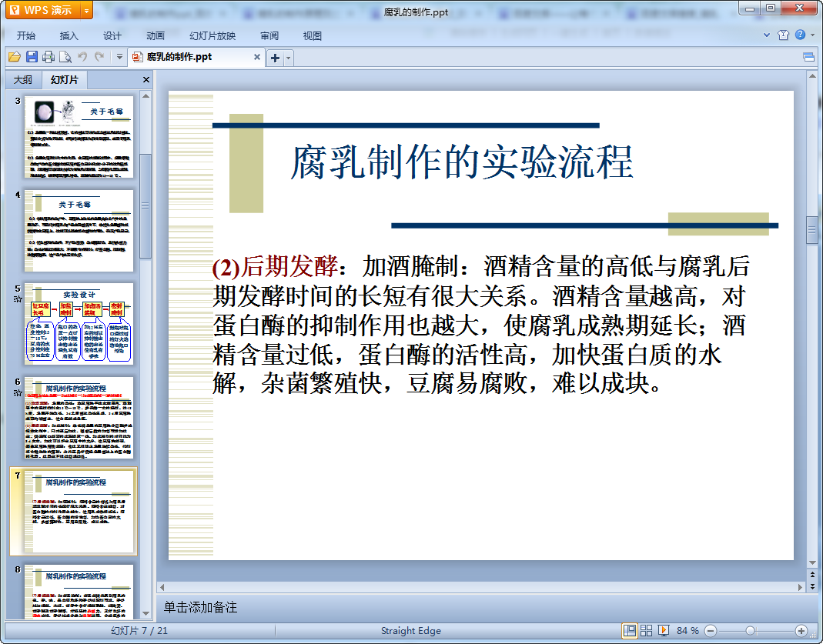The height and width of the screenshot is (644, 823).
Task: Add a new document with the plus button
Action: click(x=275, y=58)
